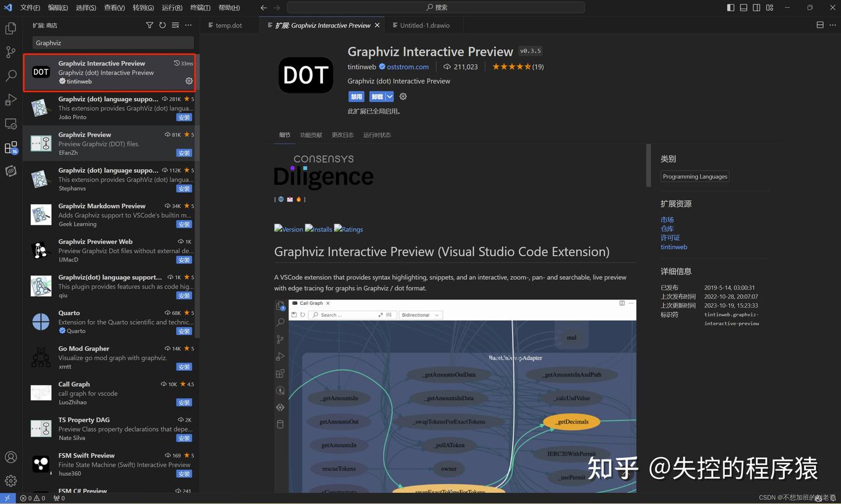Switch to the 更改日志 changelog tab
The width and height of the screenshot is (841, 504).
[343, 135]
